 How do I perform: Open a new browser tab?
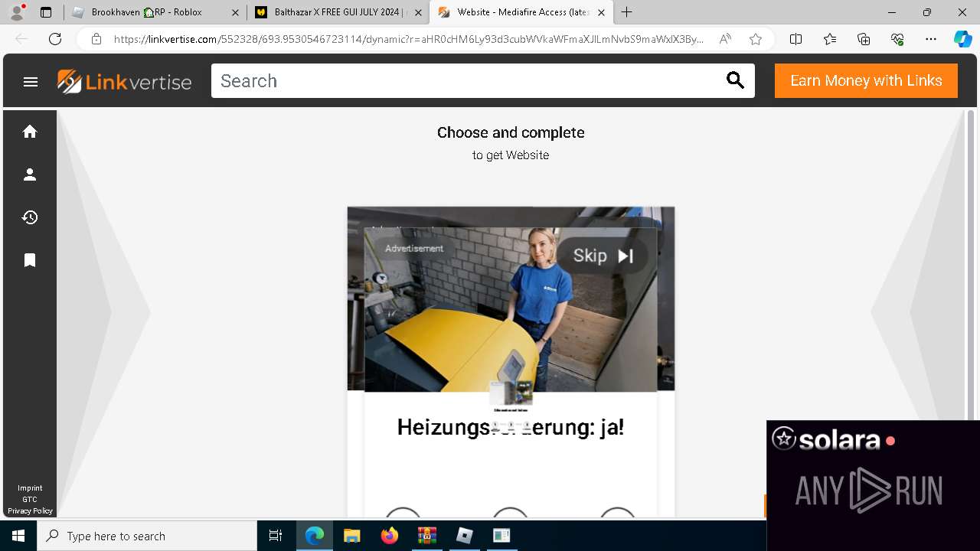[627, 12]
